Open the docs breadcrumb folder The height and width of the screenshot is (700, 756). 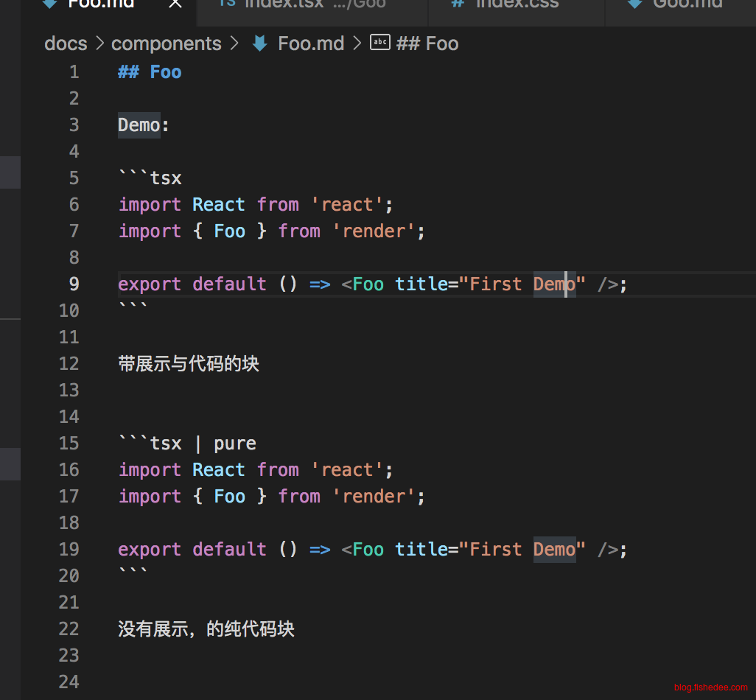pos(66,43)
